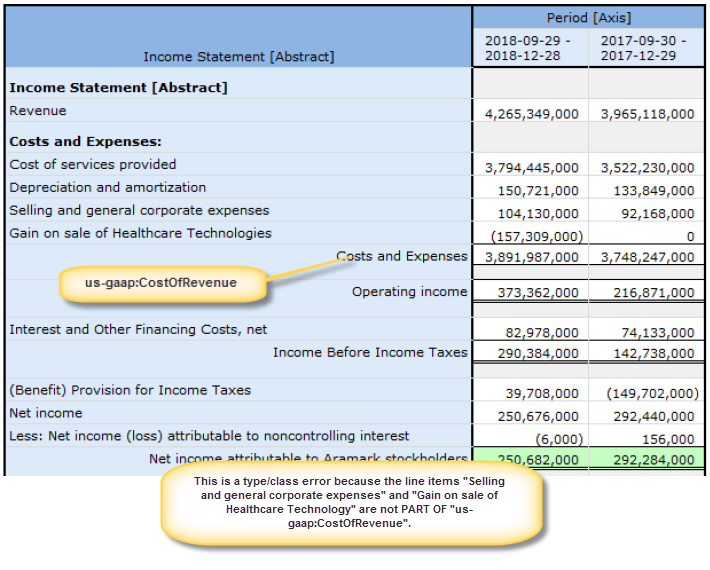Click value 82,978,000
This screenshot has width=710, height=570.
pos(542,333)
